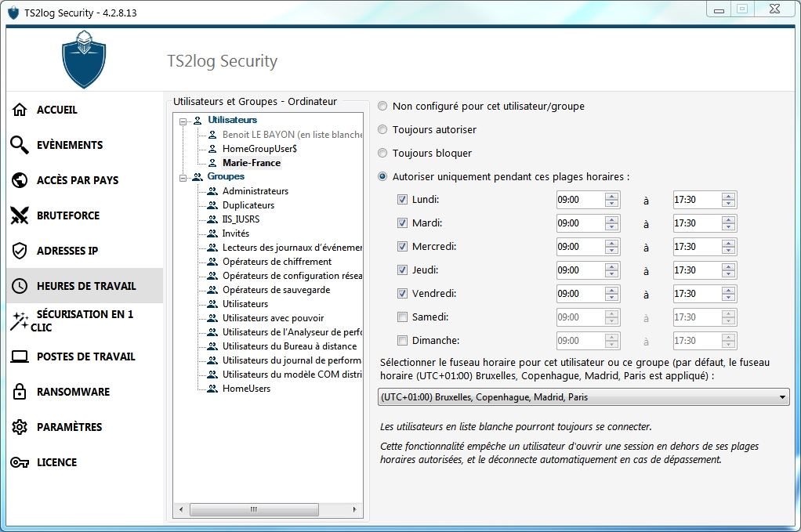Click the user icon next to Benoit LE BAYON
801x532 pixels.
[212, 135]
